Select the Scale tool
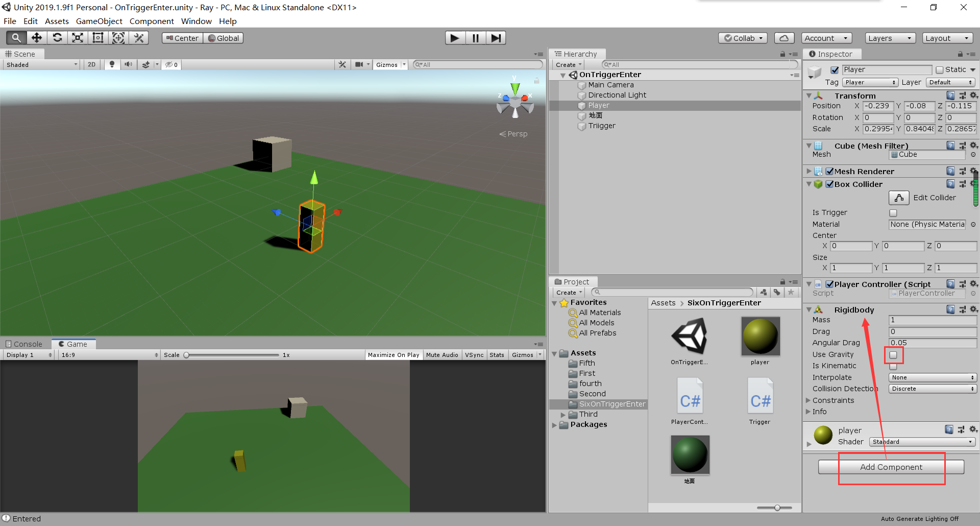Screen dimensions: 980x526 77,37
